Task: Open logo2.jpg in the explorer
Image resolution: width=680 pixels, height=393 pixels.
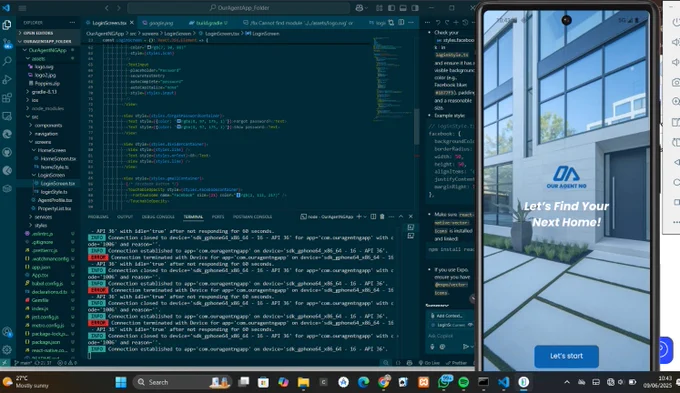Action: tap(46, 75)
